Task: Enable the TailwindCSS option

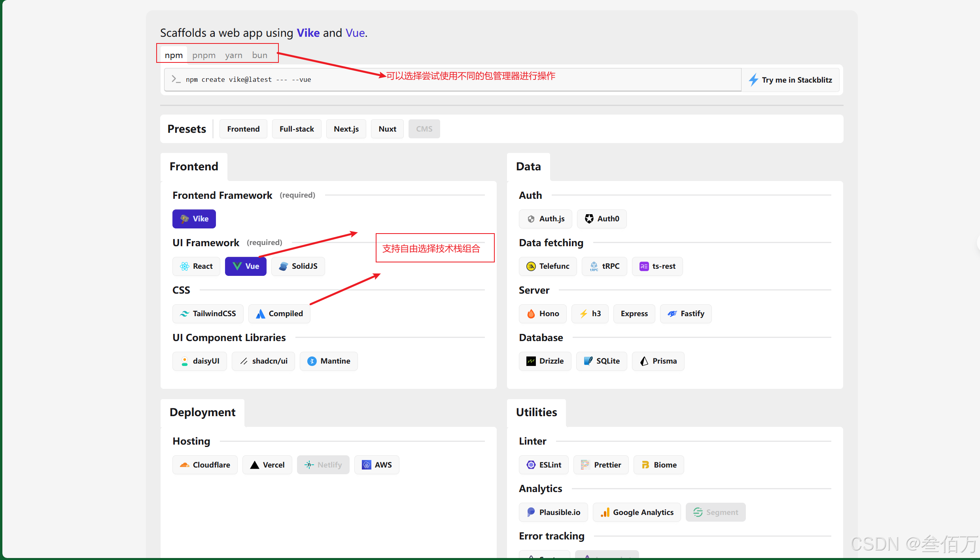Action: click(208, 313)
